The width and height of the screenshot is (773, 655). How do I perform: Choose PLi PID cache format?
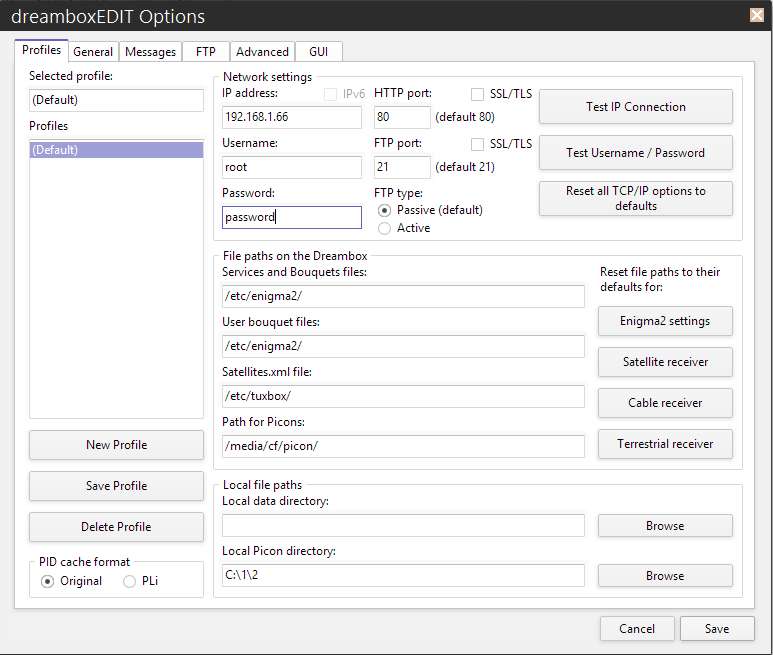click(129, 582)
